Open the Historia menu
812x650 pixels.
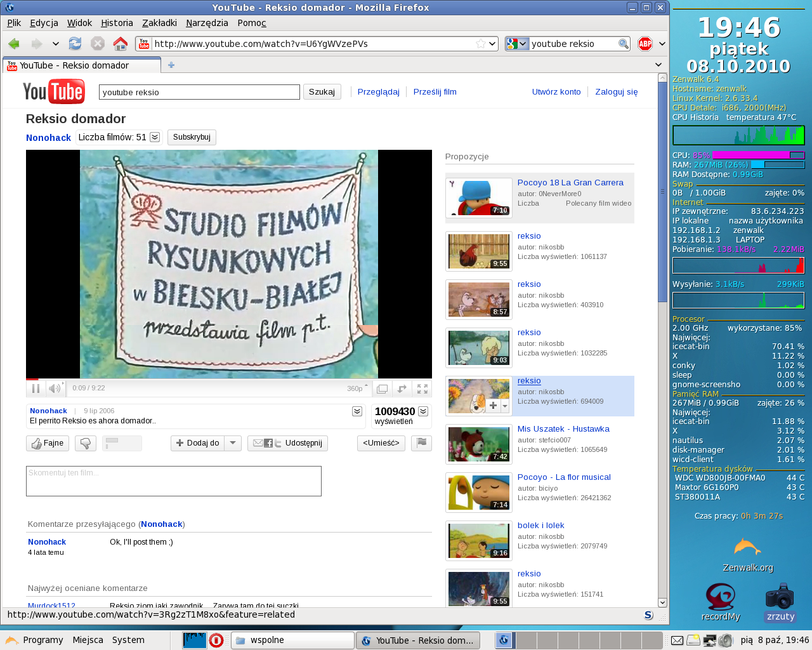coord(117,23)
